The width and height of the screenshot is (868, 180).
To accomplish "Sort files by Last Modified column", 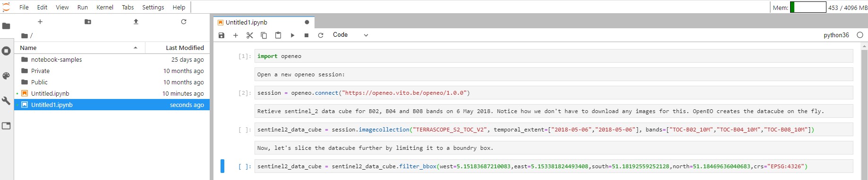I will tap(178, 48).
